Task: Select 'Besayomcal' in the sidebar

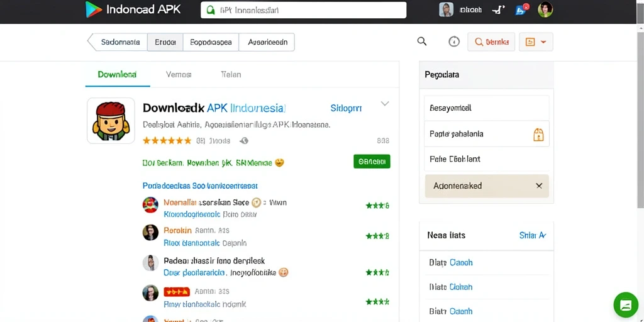Action: 487,108
